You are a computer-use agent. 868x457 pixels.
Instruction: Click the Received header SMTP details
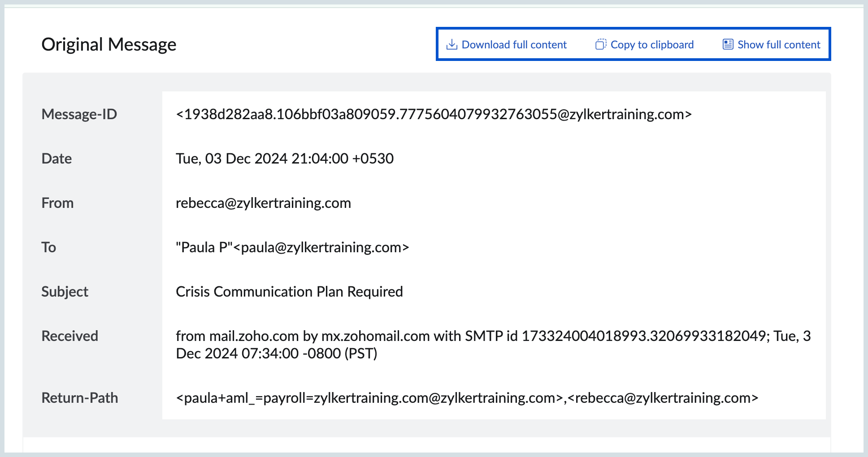coord(493,345)
